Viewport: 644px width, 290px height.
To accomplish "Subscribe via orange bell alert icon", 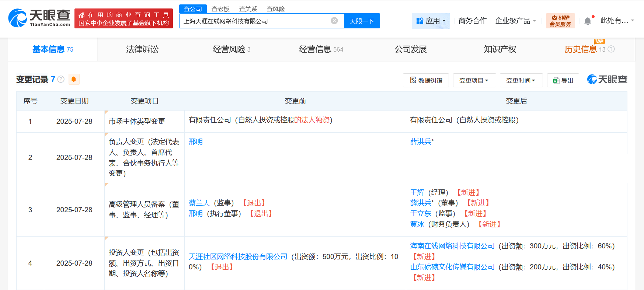I will (74, 79).
